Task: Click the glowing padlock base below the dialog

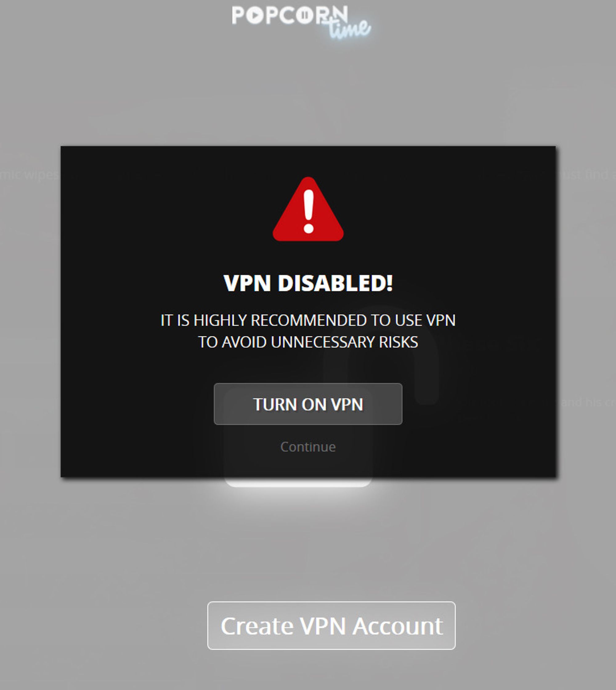Action: pos(298,482)
